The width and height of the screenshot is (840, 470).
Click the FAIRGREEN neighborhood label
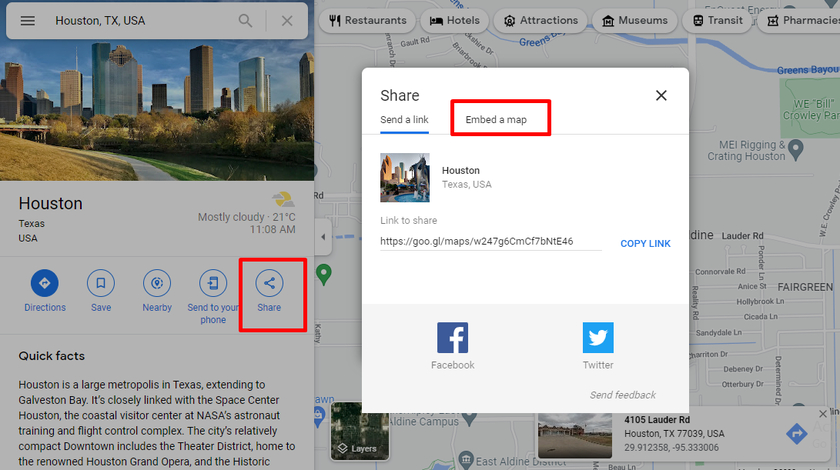click(x=805, y=287)
